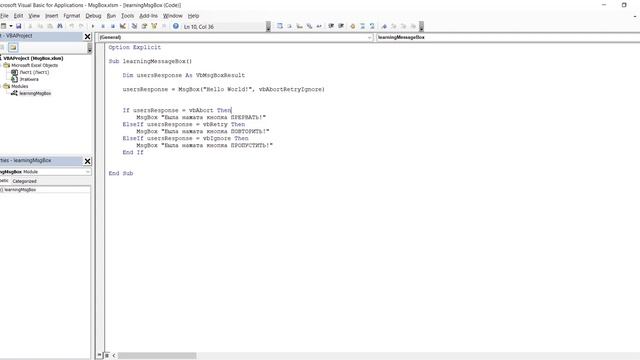Select VBAProject (MsgBox.xlsm) tree node

coord(33,58)
